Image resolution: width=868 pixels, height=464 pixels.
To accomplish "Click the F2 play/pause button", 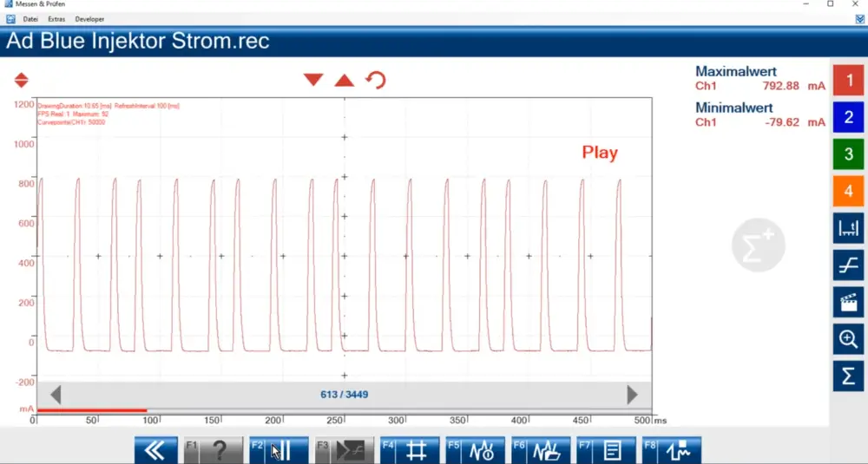I will pos(279,451).
